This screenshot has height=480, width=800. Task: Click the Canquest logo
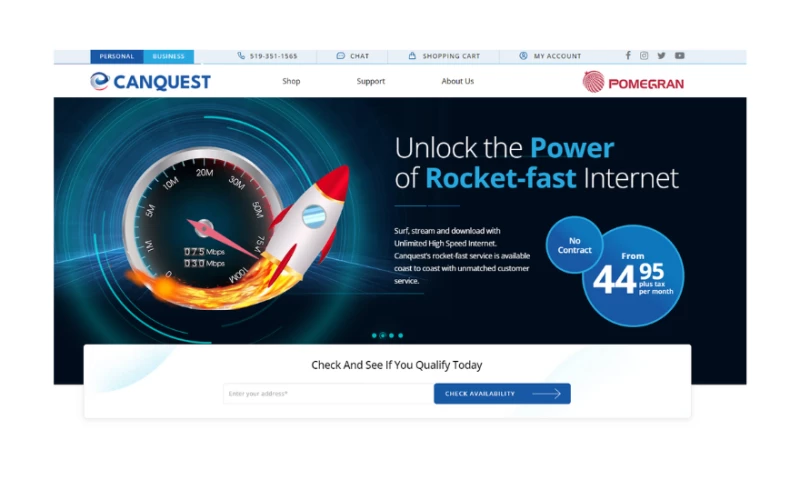tap(150, 82)
